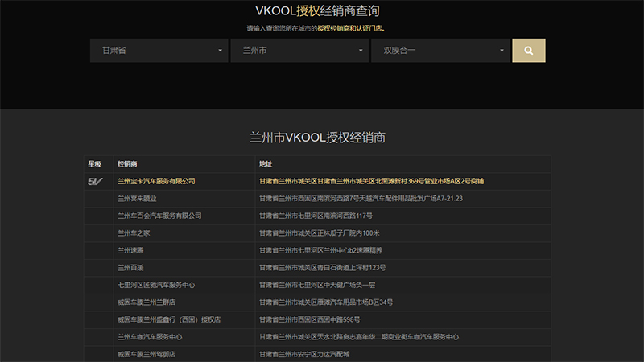
Task: Click the address ending with A区2号商铺
Action: coord(371,181)
